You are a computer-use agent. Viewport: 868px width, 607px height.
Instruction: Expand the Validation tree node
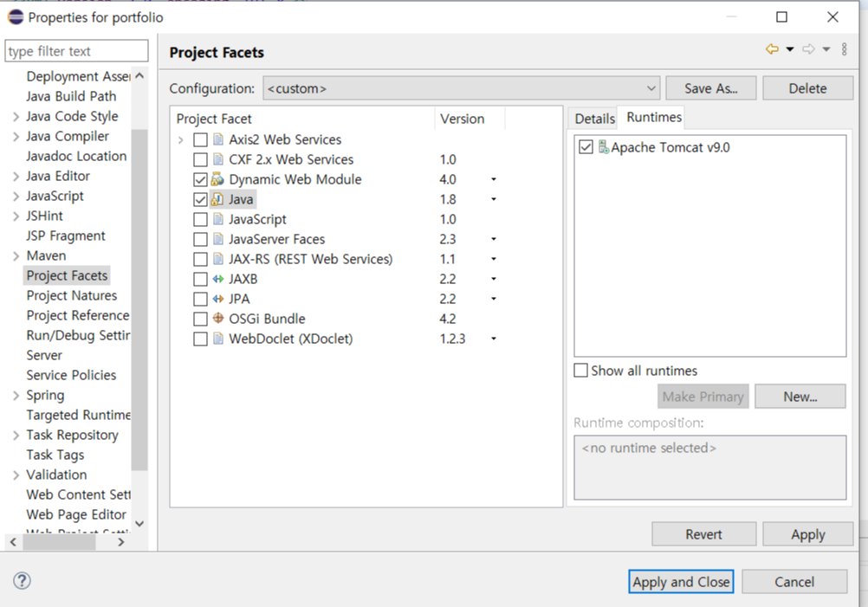(x=16, y=475)
